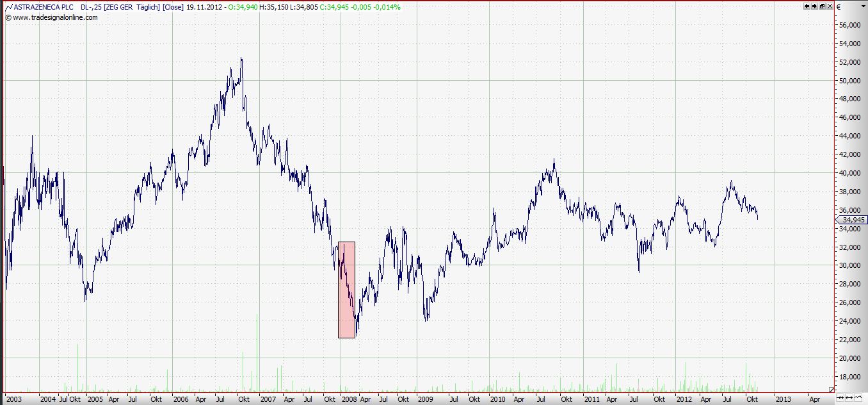
Task: Open the www.tradesignalonline.com link
Action: [x=55, y=17]
